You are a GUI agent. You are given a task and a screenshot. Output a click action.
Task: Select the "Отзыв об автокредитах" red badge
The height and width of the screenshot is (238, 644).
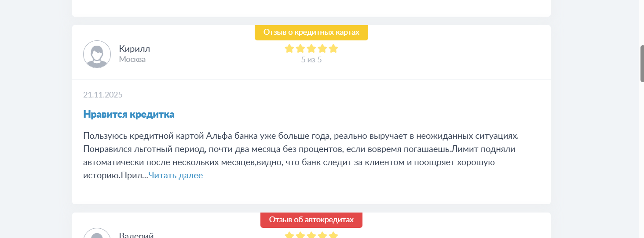coord(311,220)
